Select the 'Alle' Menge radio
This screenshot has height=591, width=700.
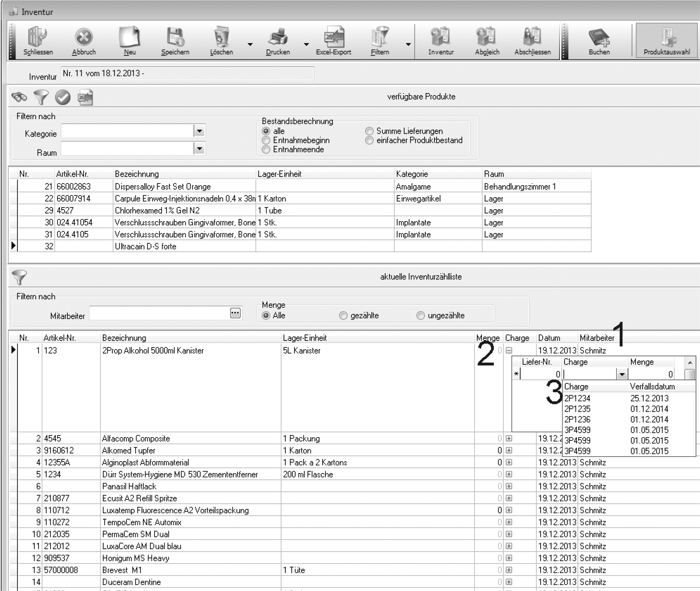(x=266, y=315)
